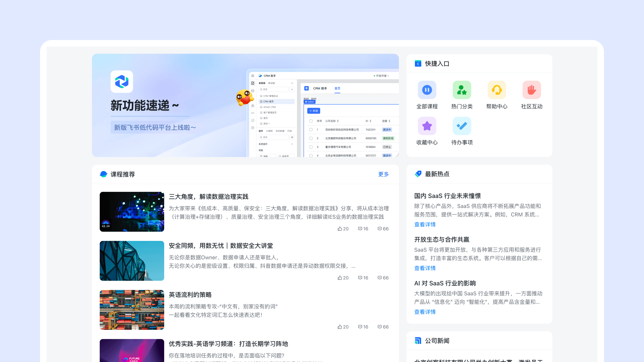The width and height of the screenshot is (644, 362).
Task: Open the 帮助中心 headset icon
Action: pyautogui.click(x=497, y=90)
